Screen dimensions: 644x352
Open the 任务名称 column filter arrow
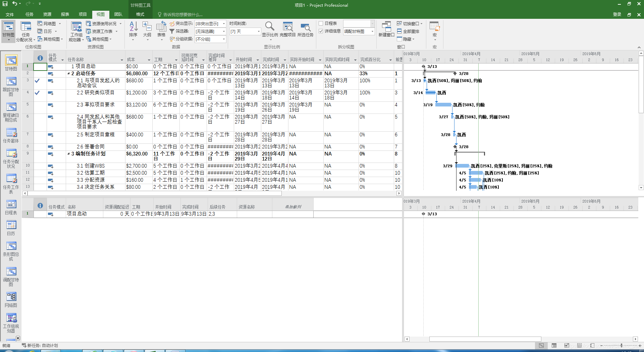(x=122, y=60)
